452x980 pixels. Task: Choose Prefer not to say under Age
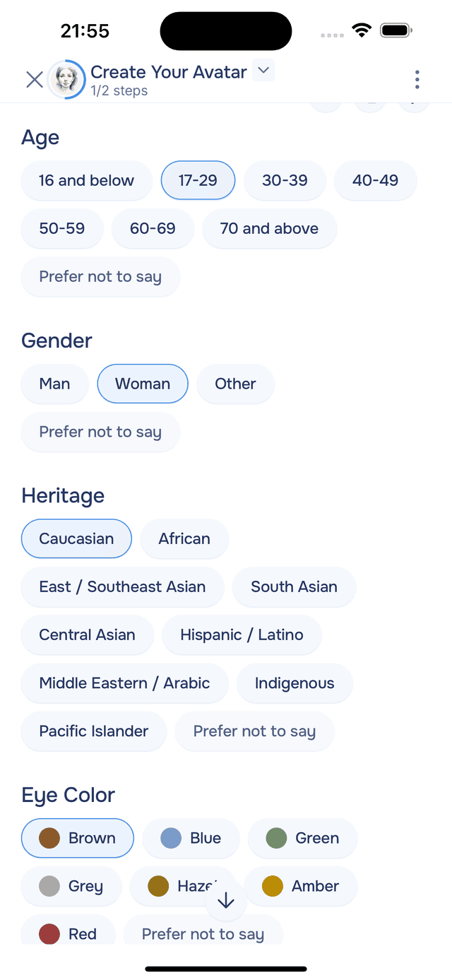pos(100,277)
